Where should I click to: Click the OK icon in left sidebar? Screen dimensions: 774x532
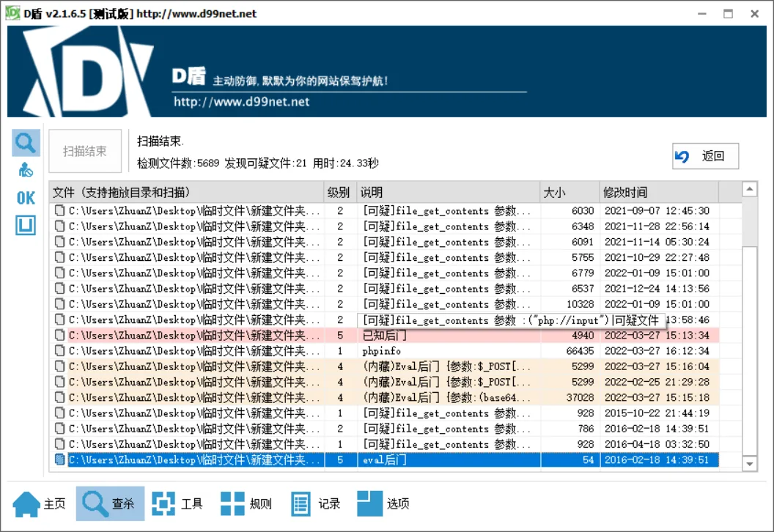[x=26, y=198]
